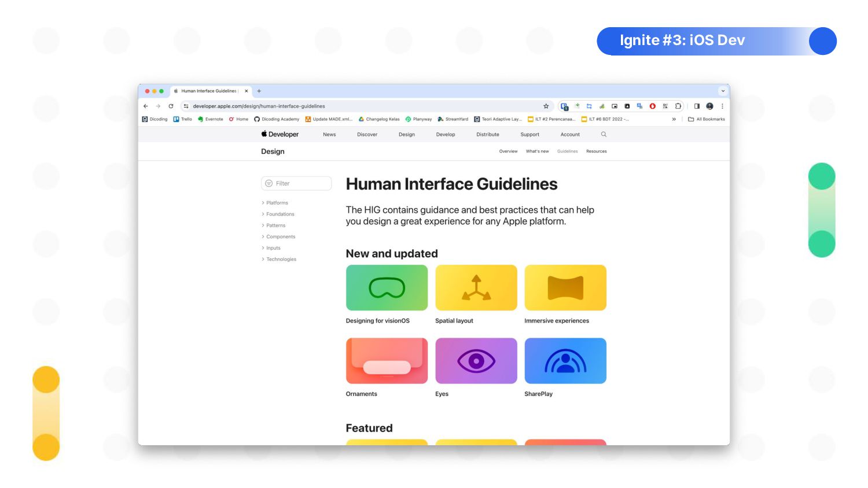Open the crop screenshot extension icon

[x=589, y=106]
